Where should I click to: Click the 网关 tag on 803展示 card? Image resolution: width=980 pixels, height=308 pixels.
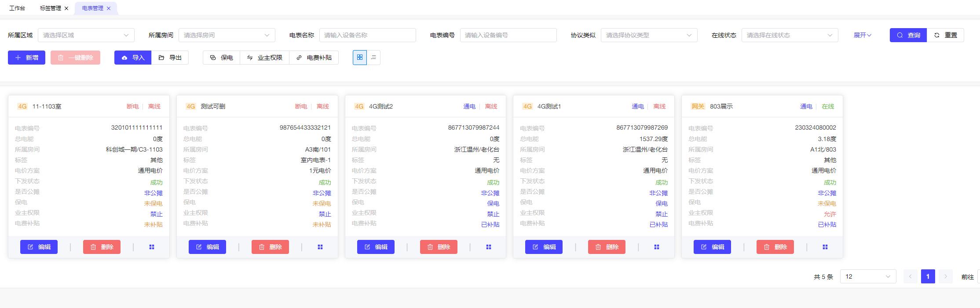[698, 106]
